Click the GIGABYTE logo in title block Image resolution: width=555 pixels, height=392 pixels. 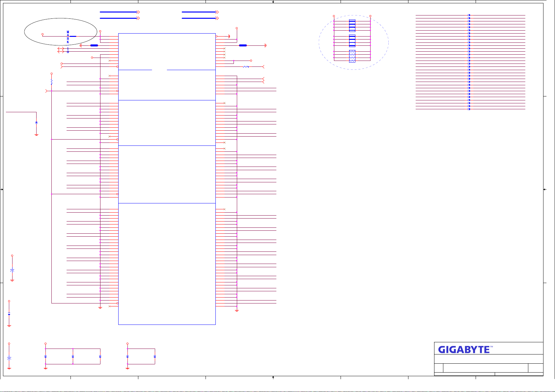click(x=465, y=350)
